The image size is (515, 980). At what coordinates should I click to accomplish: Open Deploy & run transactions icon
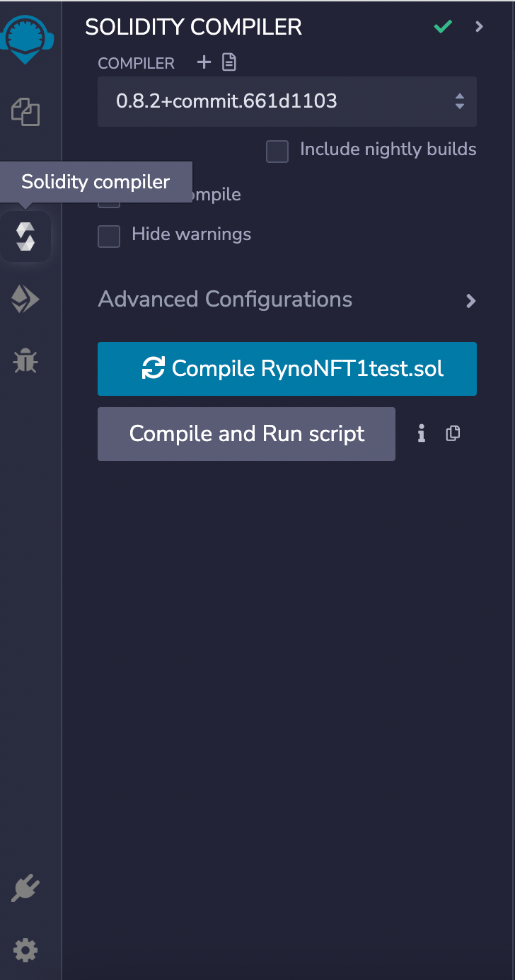point(26,299)
